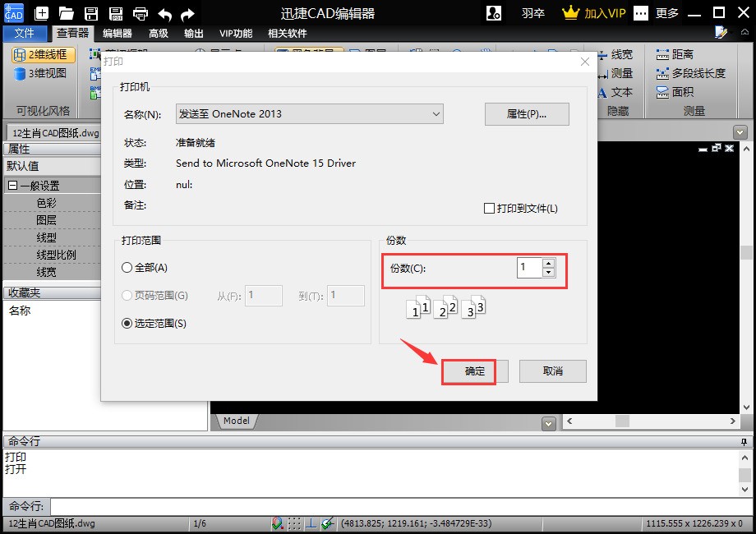Click the 取消 button in print dialog
This screenshot has width=756, height=534.
tap(552, 371)
